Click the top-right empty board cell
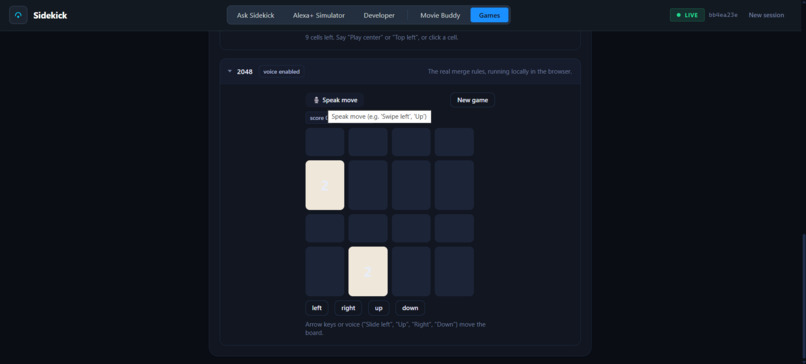Image resolution: width=806 pixels, height=364 pixels. (454, 142)
